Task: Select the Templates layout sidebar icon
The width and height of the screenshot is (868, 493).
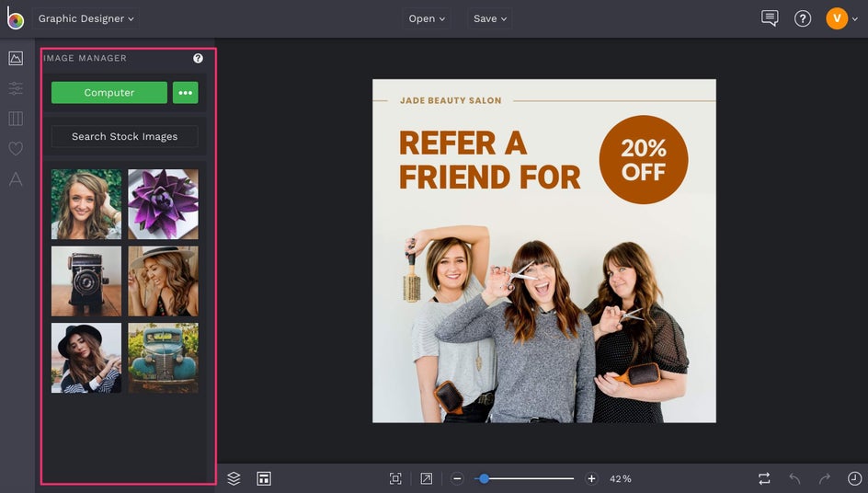Action: (x=16, y=119)
